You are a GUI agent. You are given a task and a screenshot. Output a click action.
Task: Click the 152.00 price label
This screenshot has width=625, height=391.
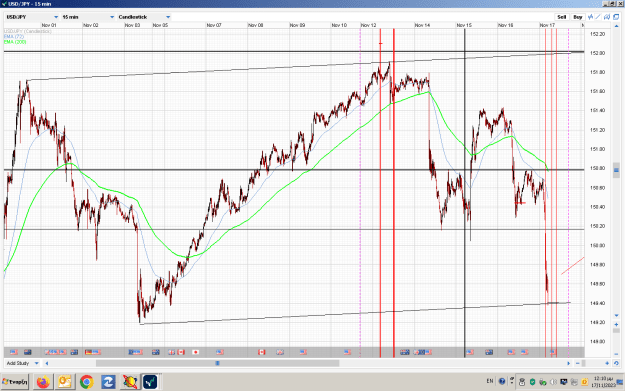coord(597,53)
